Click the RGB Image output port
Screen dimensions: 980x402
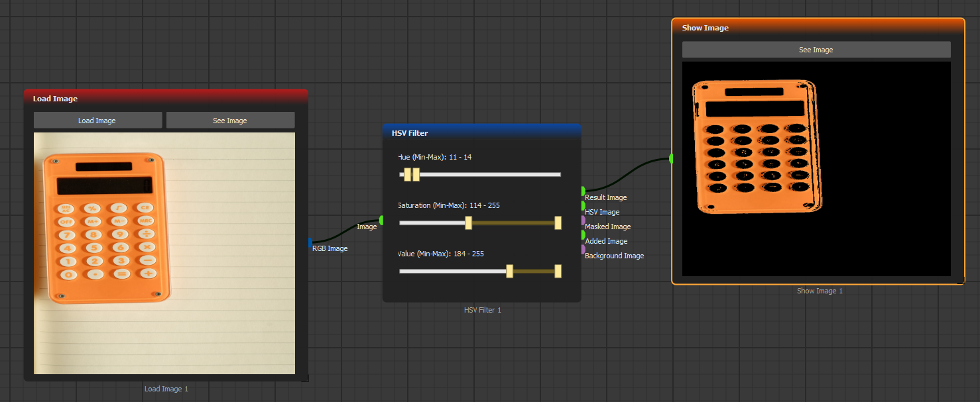point(310,242)
